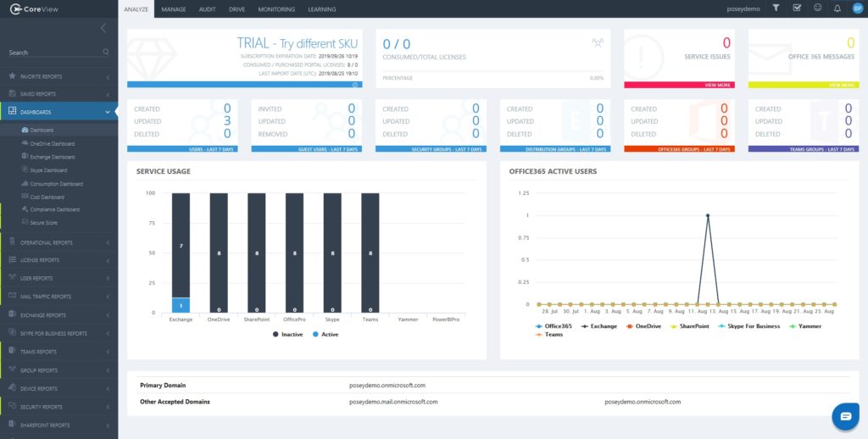
Task: Open the BP user avatar
Action: click(858, 8)
